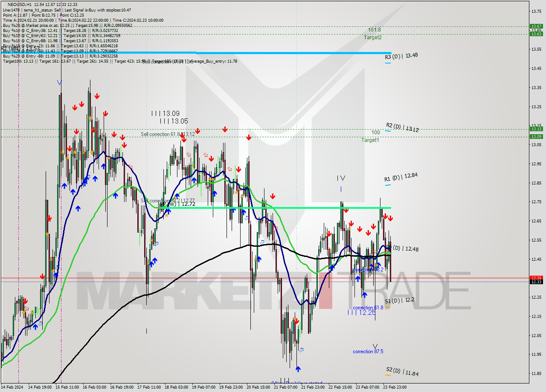
Task: Click the green 13.13 price tag on axis
Action: (x=536, y=129)
